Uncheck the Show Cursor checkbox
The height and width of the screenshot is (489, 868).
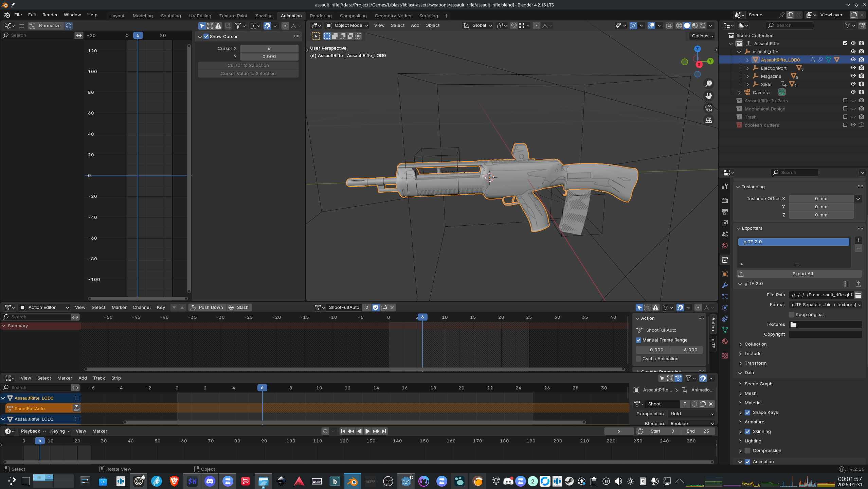pos(206,36)
